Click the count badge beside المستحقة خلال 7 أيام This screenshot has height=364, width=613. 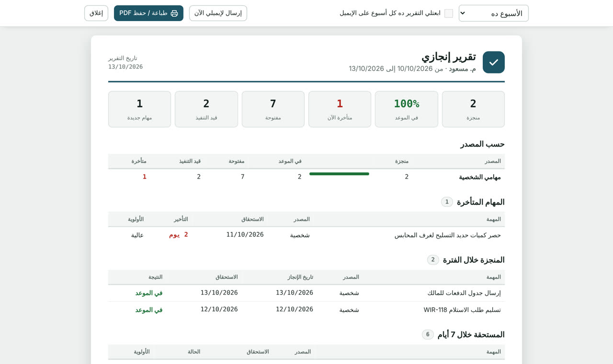(428, 334)
